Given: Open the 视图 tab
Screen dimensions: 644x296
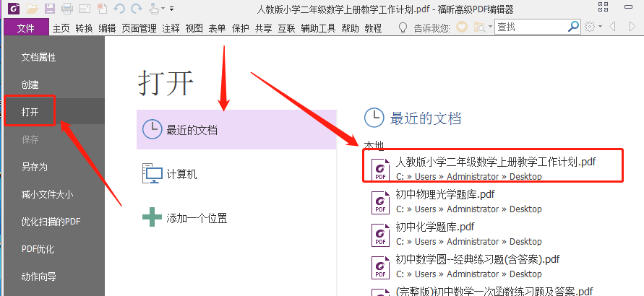Looking at the screenshot, I should (194, 28).
